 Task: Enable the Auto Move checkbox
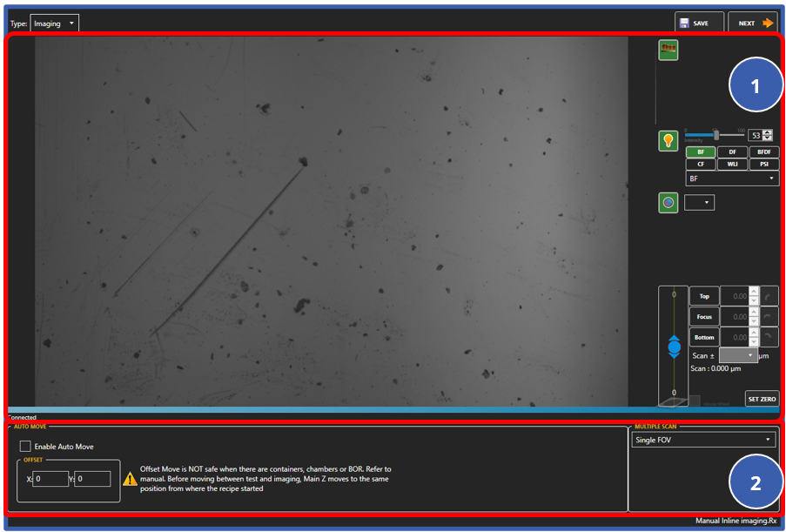coord(24,446)
